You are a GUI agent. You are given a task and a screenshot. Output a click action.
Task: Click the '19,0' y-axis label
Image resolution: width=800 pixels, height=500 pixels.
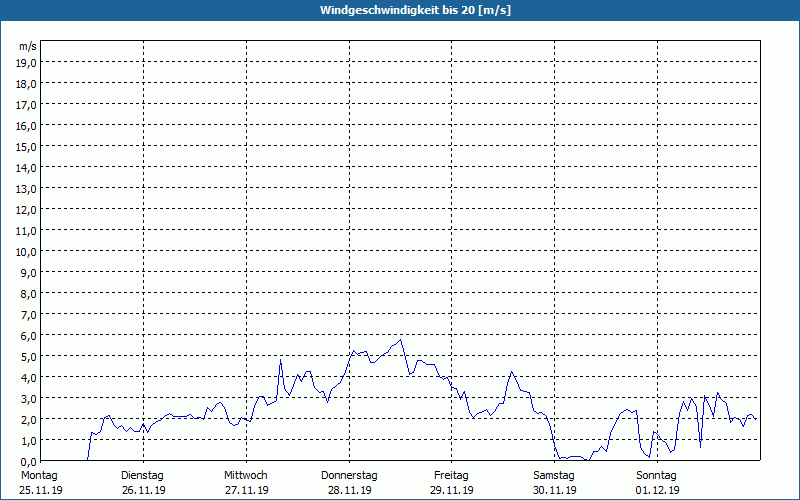(x=27, y=63)
